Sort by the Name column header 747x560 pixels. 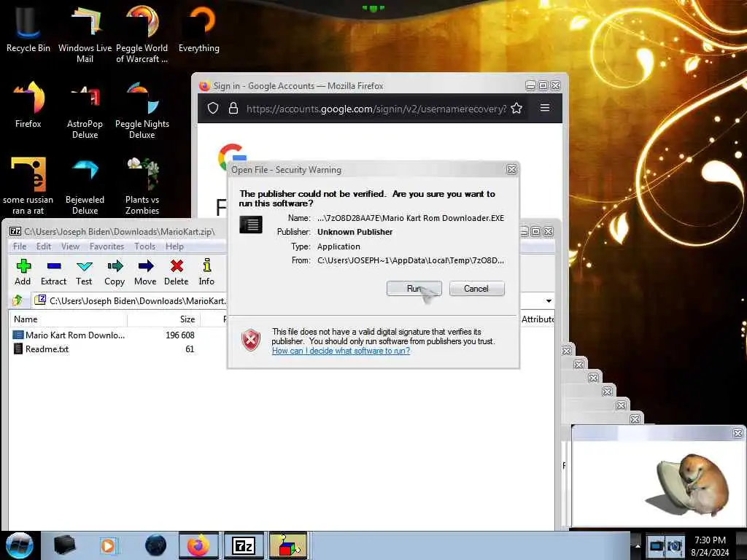click(68, 319)
